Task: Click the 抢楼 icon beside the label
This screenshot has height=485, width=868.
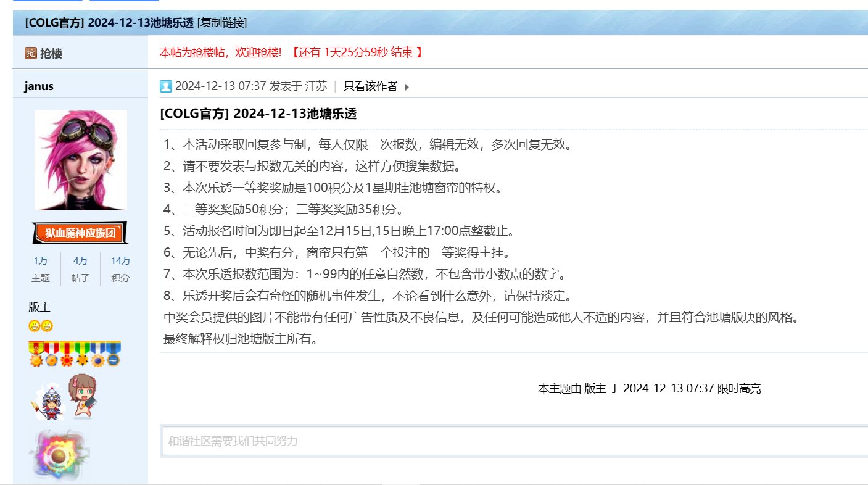Action: pos(30,54)
